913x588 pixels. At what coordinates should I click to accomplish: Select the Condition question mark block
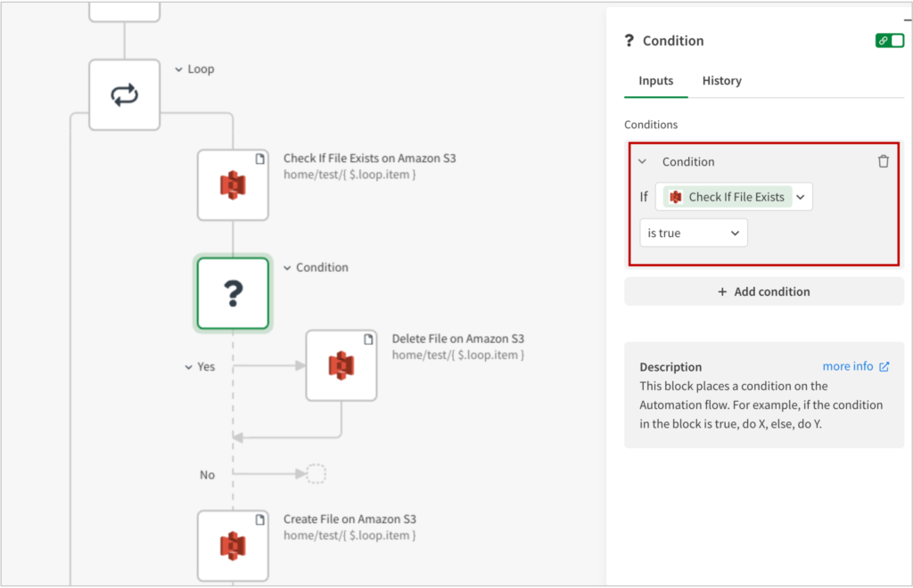233,293
